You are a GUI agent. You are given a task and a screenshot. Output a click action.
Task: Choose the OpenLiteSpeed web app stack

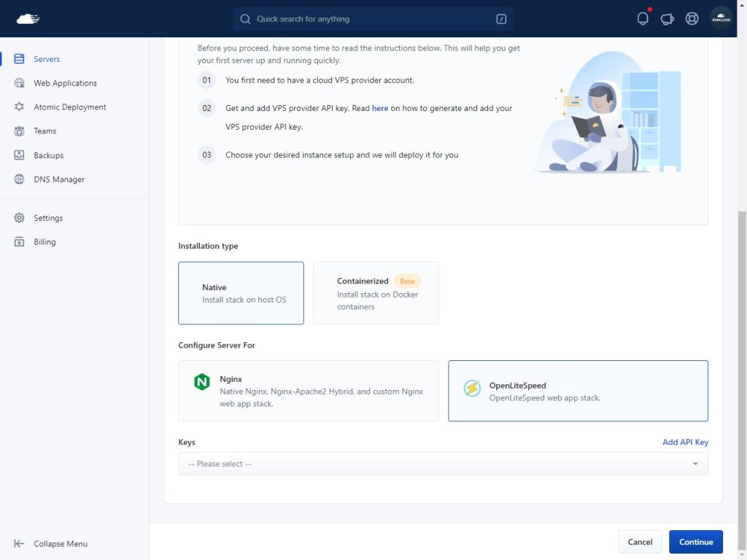[578, 391]
